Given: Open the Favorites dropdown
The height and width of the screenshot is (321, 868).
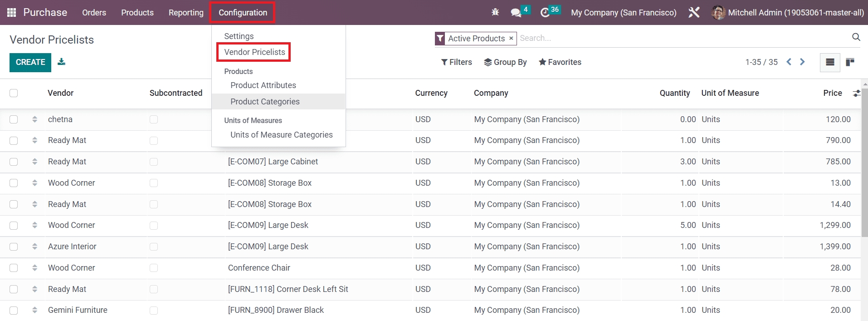Looking at the screenshot, I should click(560, 62).
